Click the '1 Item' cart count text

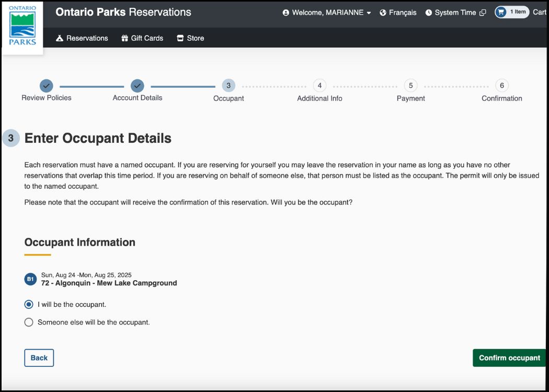point(518,12)
